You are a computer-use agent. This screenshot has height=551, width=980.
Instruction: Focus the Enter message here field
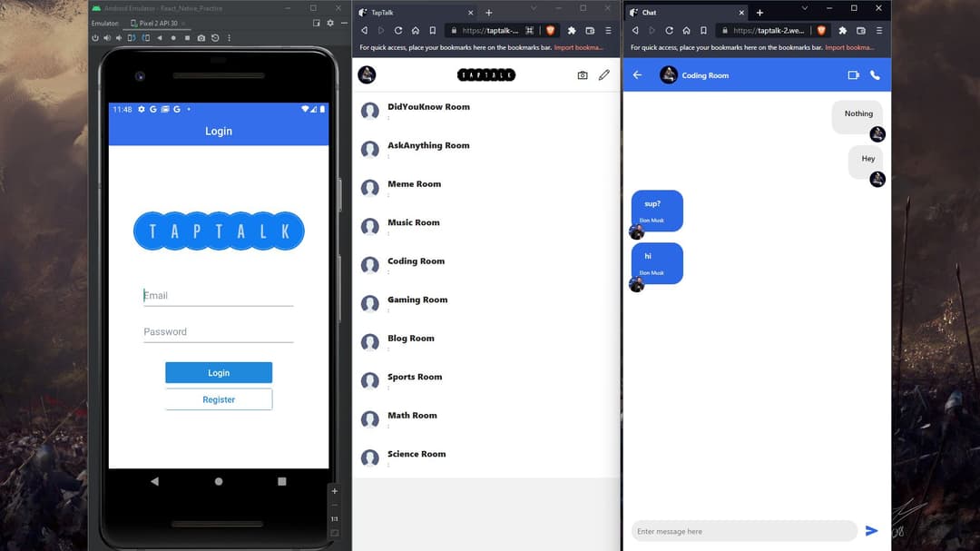744,531
